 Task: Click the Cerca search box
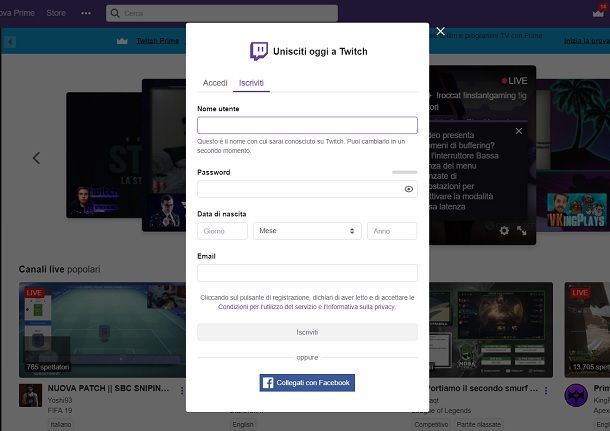click(x=222, y=13)
